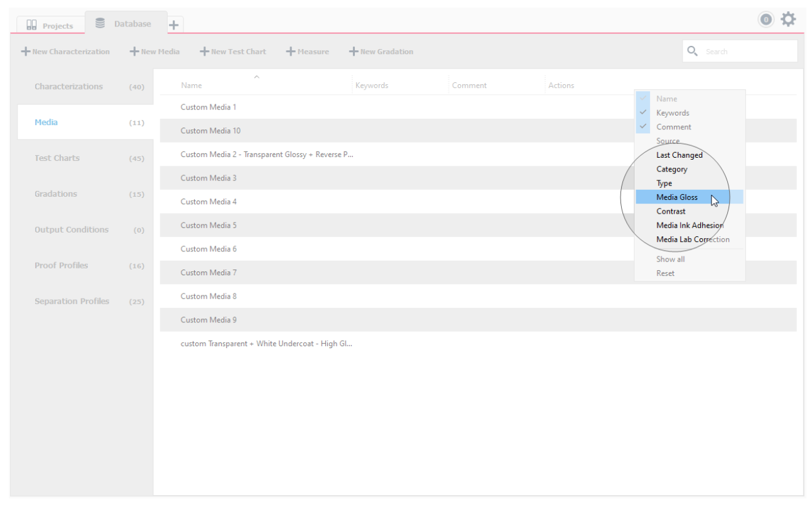Enable the Media Gloss column

676,197
